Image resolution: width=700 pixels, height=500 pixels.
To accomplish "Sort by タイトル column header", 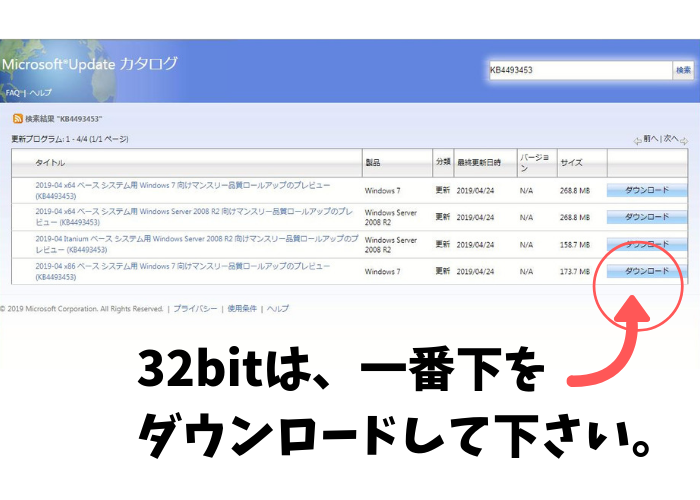I will pyautogui.click(x=50, y=163).
